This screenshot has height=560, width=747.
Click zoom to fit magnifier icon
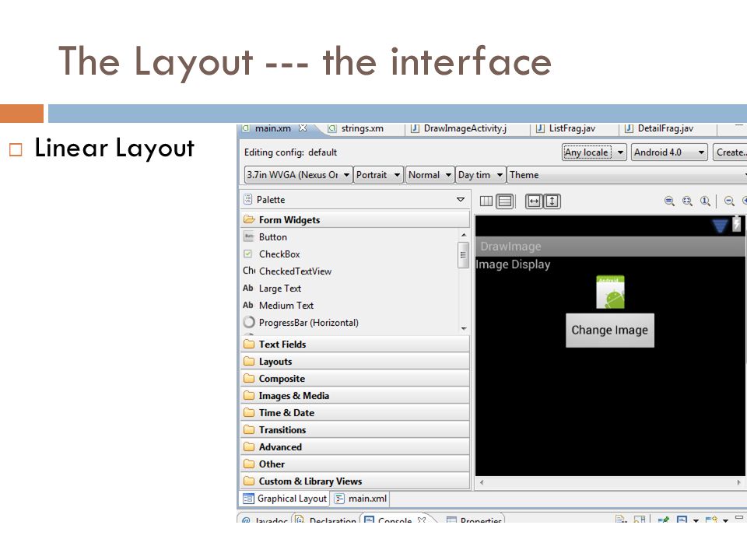(687, 201)
